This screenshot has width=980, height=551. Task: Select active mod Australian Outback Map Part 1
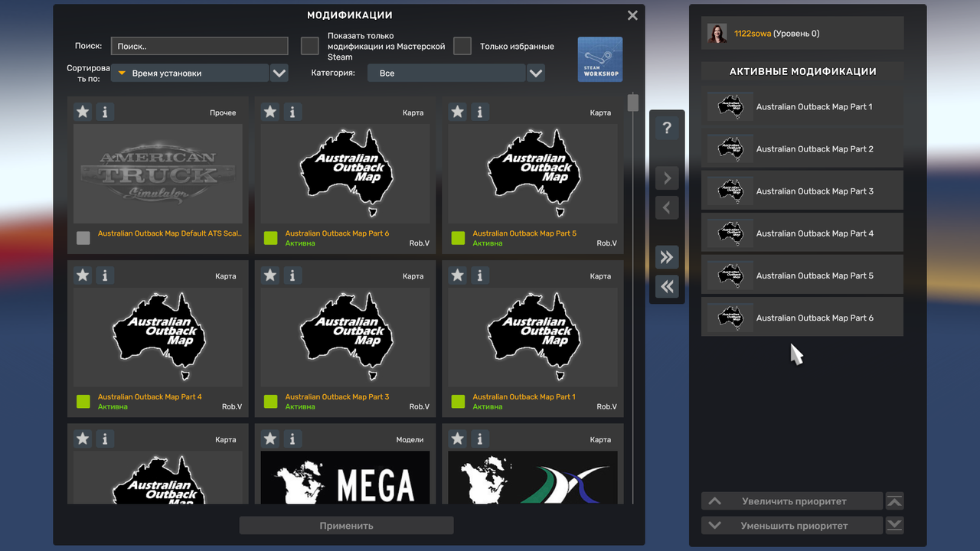(802, 106)
